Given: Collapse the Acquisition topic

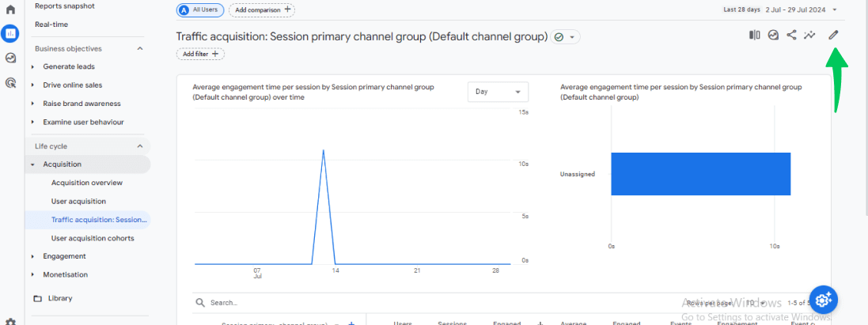Looking at the screenshot, I should click(32, 164).
